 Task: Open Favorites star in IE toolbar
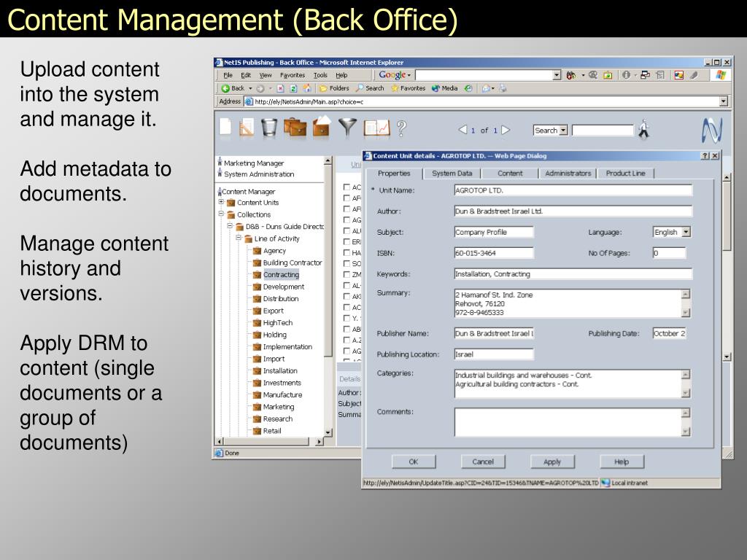408,88
